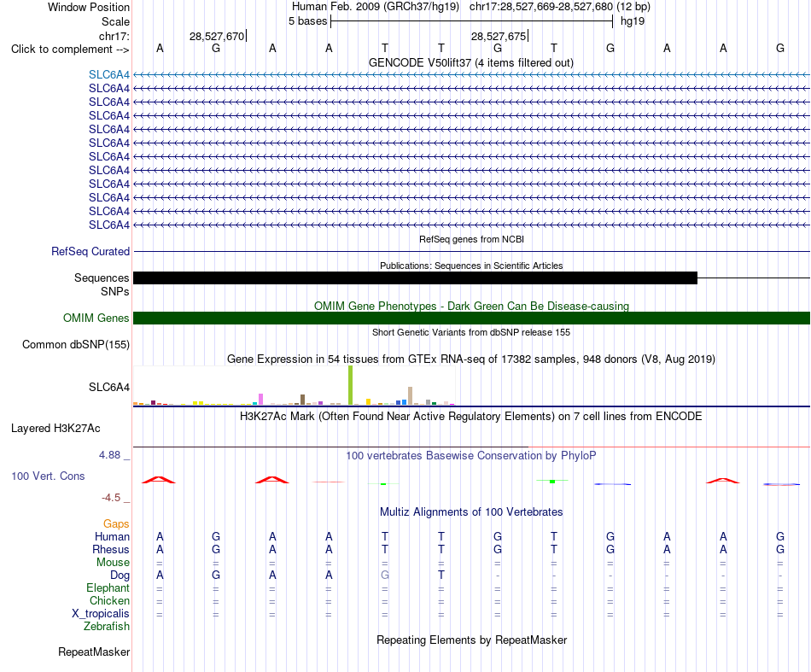This screenshot has width=811, height=672.
Task: Click the OMIM Genes track label
Action: point(96,318)
